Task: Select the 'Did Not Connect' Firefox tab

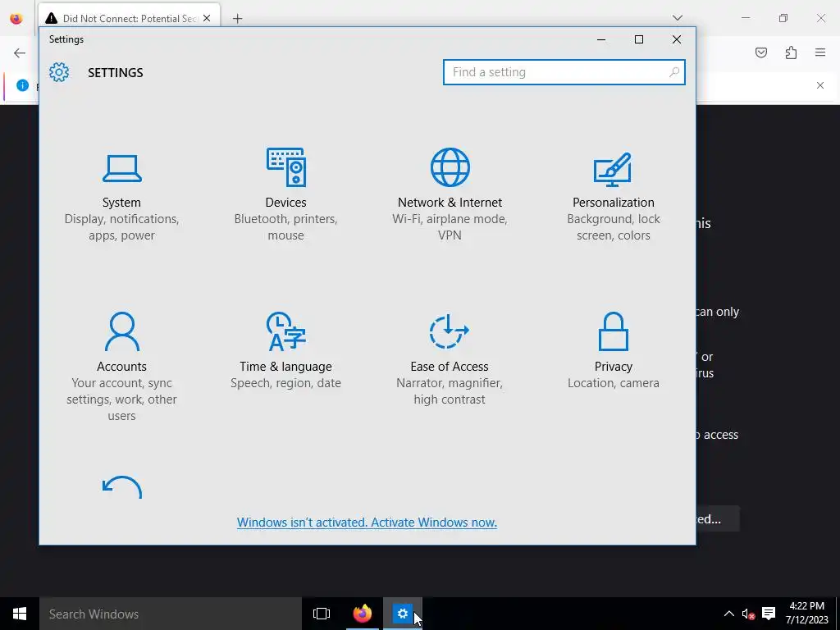Action: click(129, 18)
